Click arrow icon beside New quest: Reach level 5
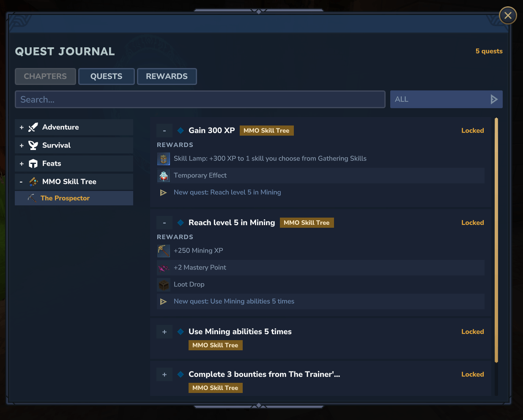The height and width of the screenshot is (420, 523). (163, 193)
